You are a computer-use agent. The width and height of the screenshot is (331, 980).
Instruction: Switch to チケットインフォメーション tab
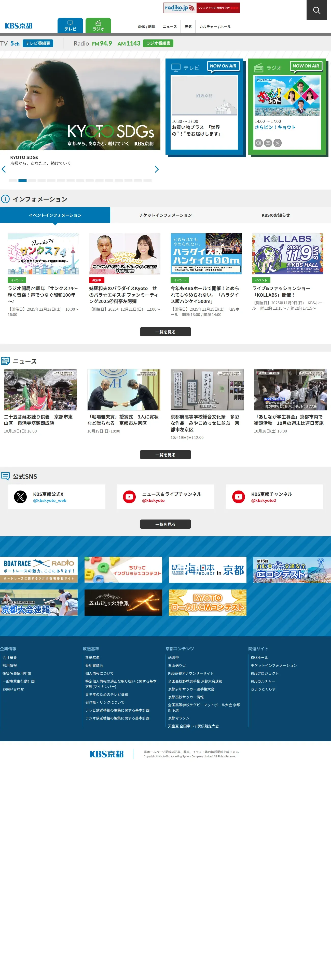click(165, 215)
